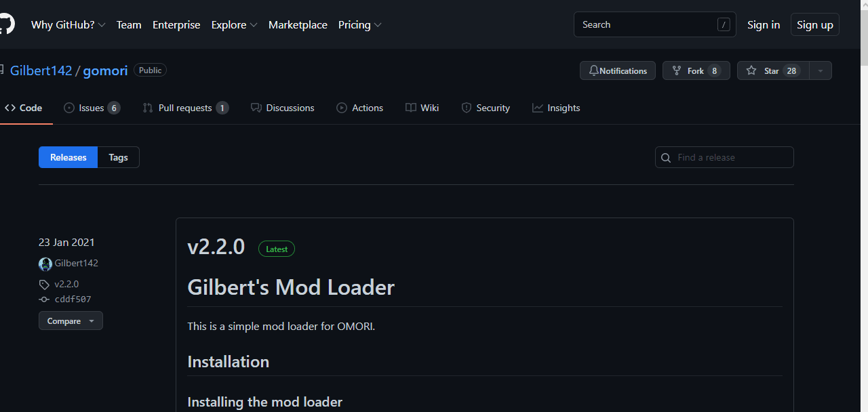Click the Notifications bell button

(x=618, y=70)
